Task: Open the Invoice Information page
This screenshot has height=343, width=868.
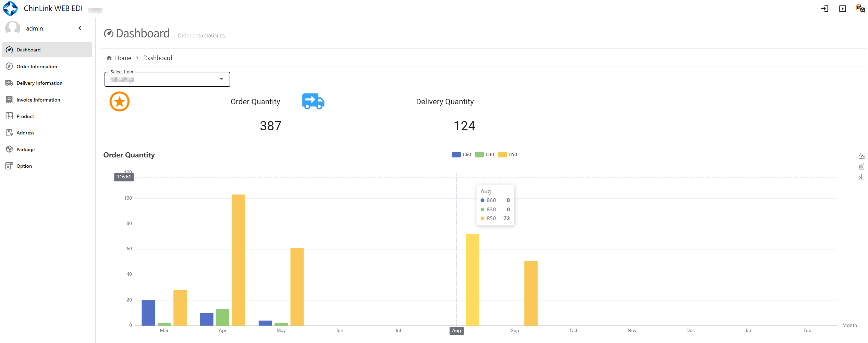Action: tap(38, 100)
